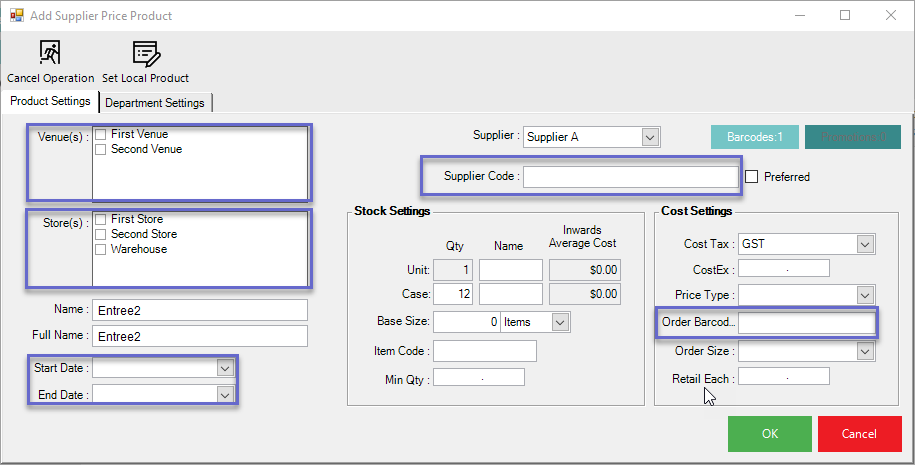
Task: Click the Cancel Operation toolbar icon
Action: pyautogui.click(x=50, y=54)
